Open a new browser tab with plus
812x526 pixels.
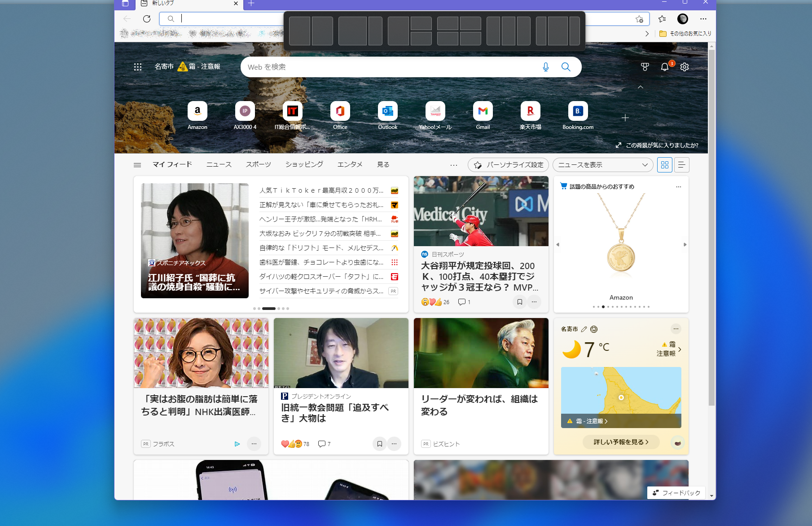click(251, 4)
